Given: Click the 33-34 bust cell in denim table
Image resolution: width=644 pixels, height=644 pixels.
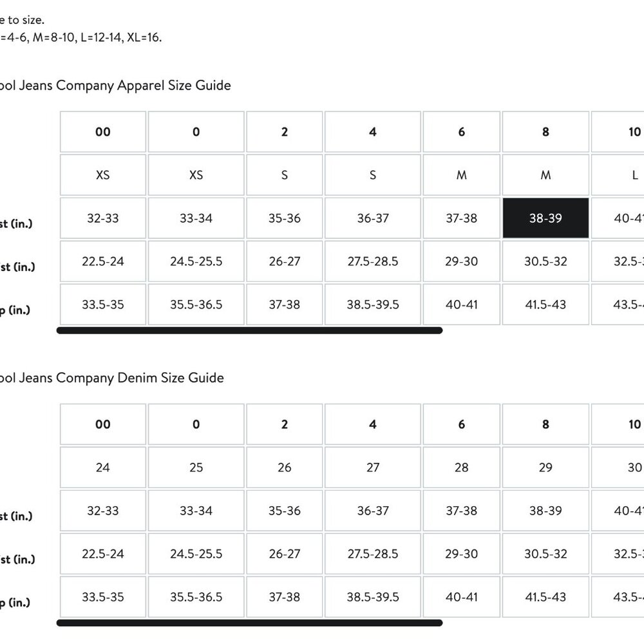Looking at the screenshot, I should (196, 511).
